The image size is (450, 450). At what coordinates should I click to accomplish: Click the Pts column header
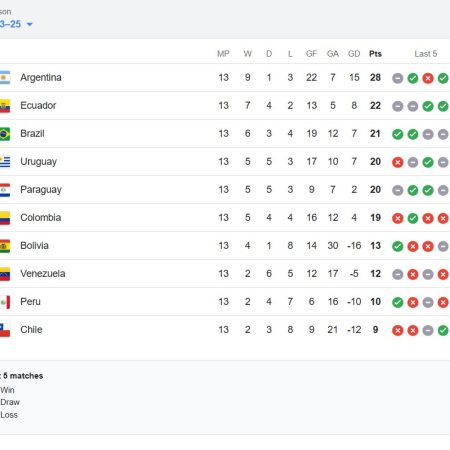coord(375,54)
